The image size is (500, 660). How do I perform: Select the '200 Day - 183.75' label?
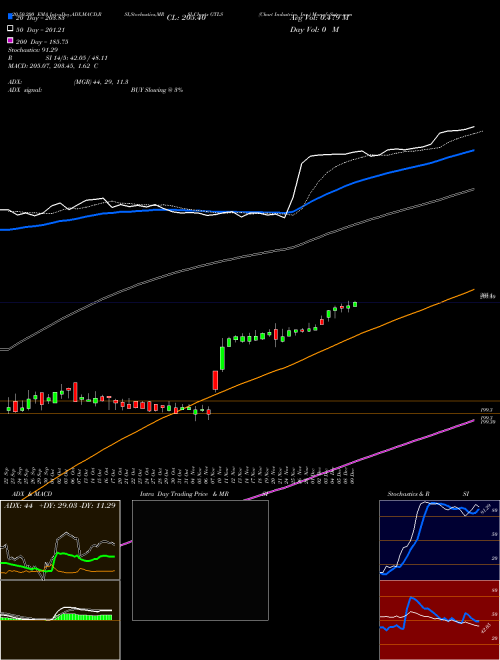[x=42, y=42]
